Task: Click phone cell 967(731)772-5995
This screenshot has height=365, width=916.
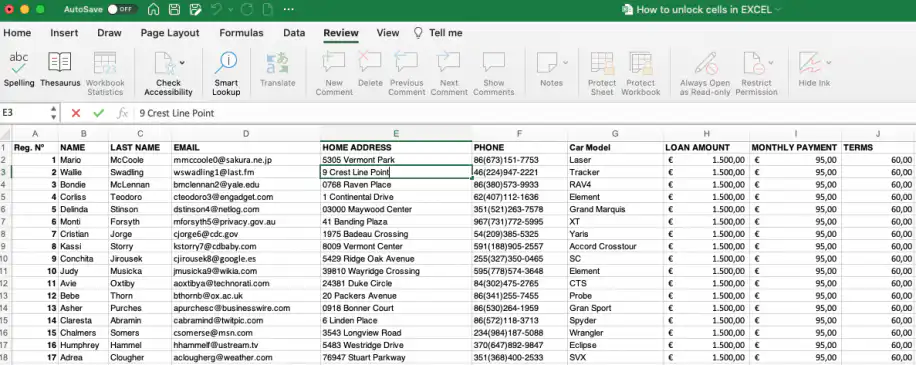Action: (519, 222)
